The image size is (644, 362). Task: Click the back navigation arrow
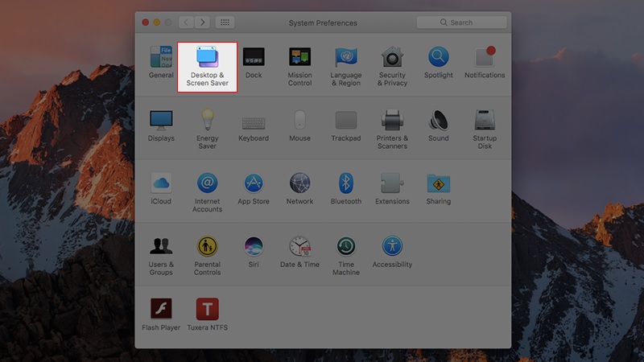(x=187, y=23)
